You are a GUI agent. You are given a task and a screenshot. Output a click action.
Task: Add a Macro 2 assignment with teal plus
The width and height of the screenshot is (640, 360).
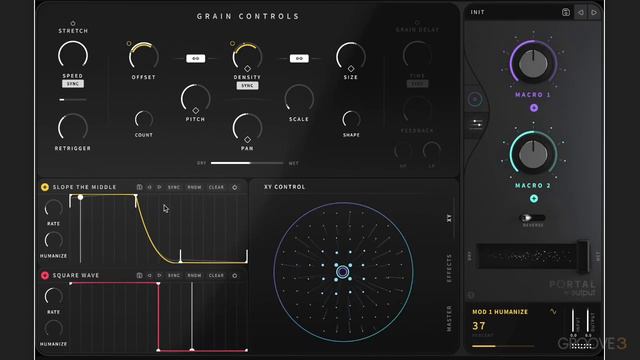point(533,199)
